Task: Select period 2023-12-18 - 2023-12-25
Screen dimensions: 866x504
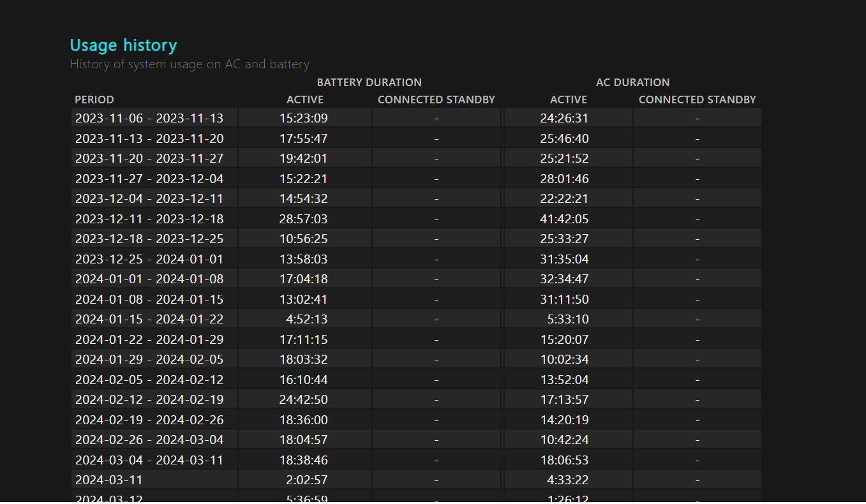Action: tap(149, 239)
